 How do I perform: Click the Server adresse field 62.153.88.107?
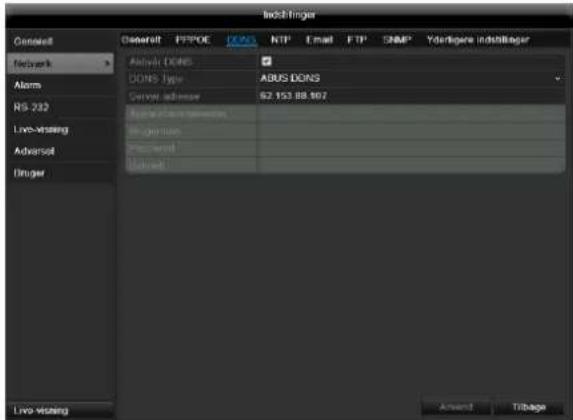tap(411, 96)
